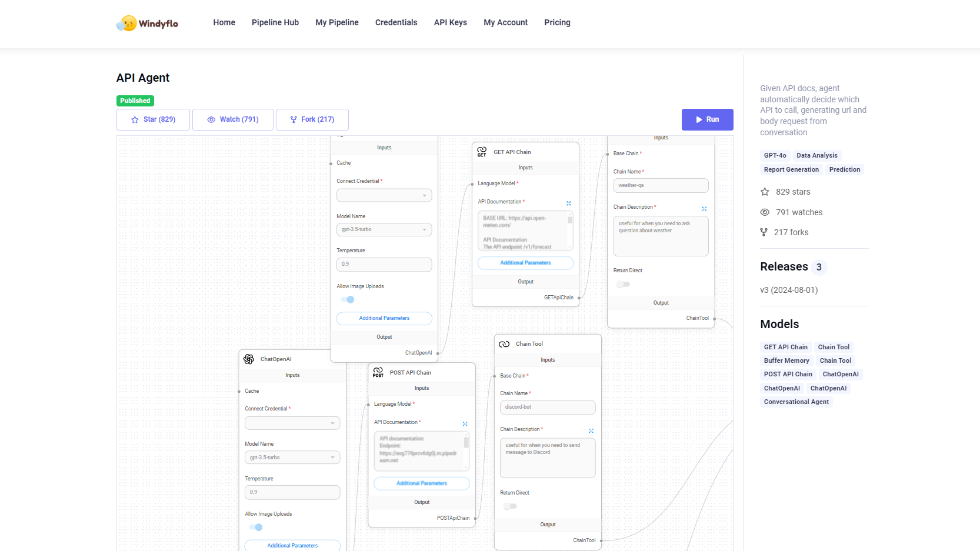This screenshot has height=551, width=980.
Task: Click the POSTApiChain output label
Action: (x=454, y=518)
